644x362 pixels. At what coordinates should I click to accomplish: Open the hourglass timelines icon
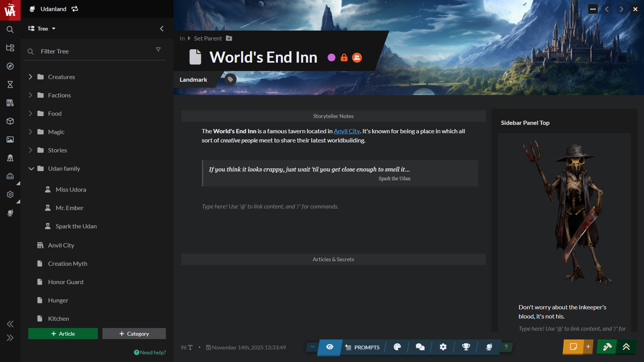[x=10, y=84]
